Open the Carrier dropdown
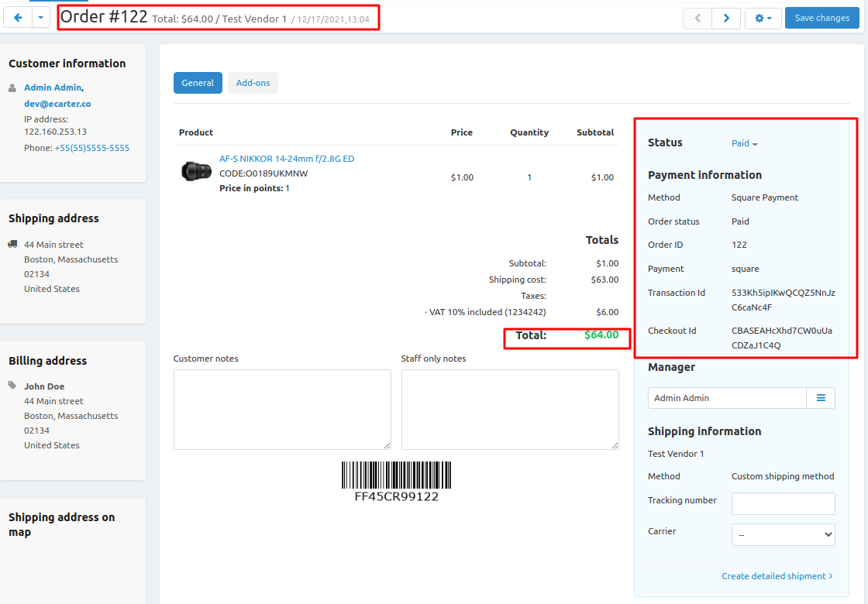 (783, 534)
